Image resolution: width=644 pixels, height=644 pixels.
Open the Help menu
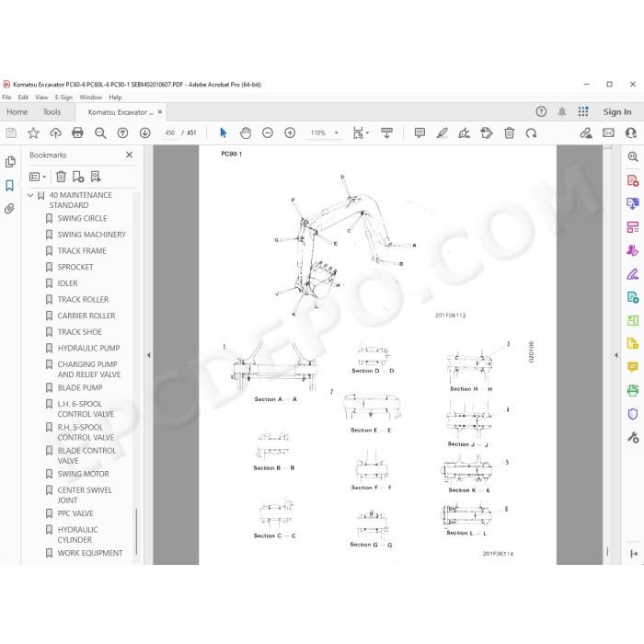pos(115,98)
